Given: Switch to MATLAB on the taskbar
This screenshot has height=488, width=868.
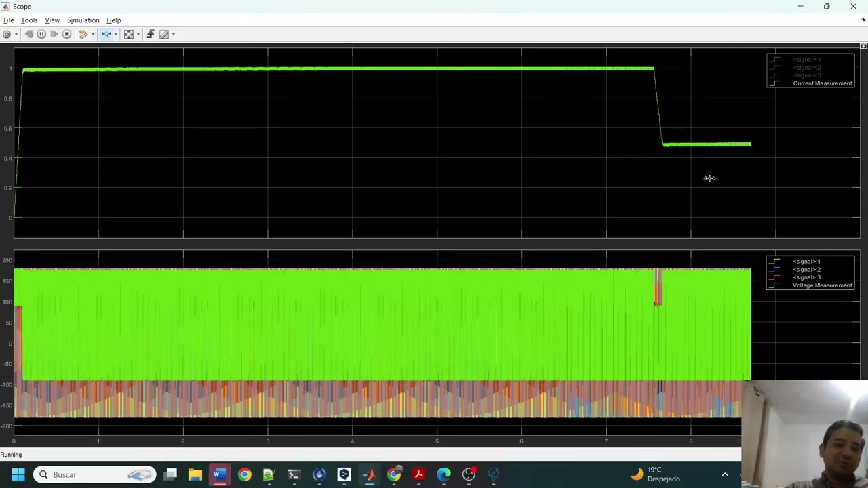Looking at the screenshot, I should pos(369,474).
